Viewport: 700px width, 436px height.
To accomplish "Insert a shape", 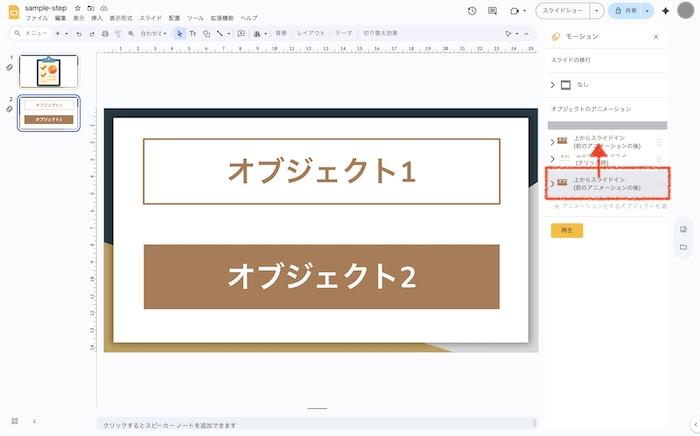I will coord(206,33).
